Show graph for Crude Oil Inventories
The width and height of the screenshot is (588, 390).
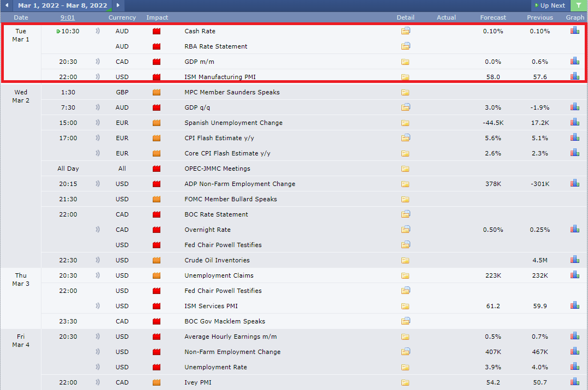(x=575, y=259)
